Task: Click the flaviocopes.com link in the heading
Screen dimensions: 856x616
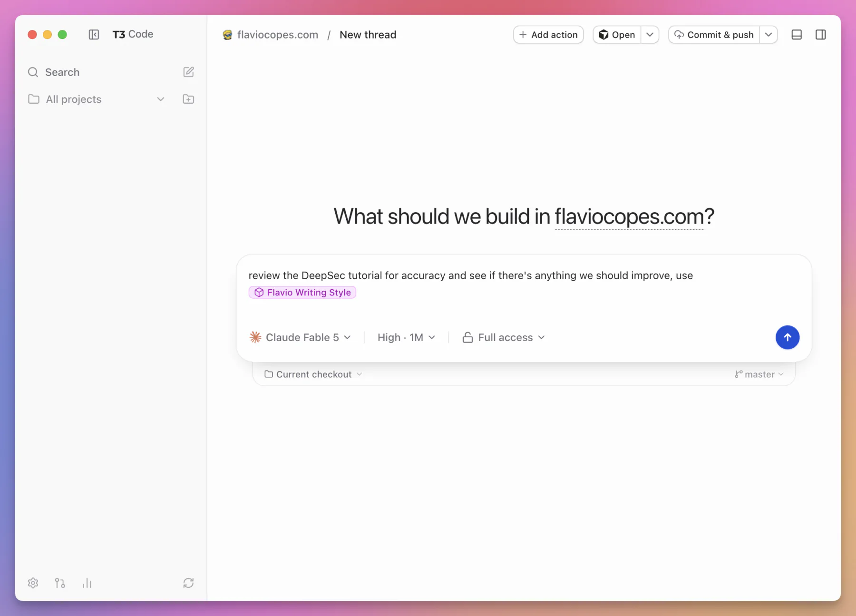Action: (x=629, y=217)
